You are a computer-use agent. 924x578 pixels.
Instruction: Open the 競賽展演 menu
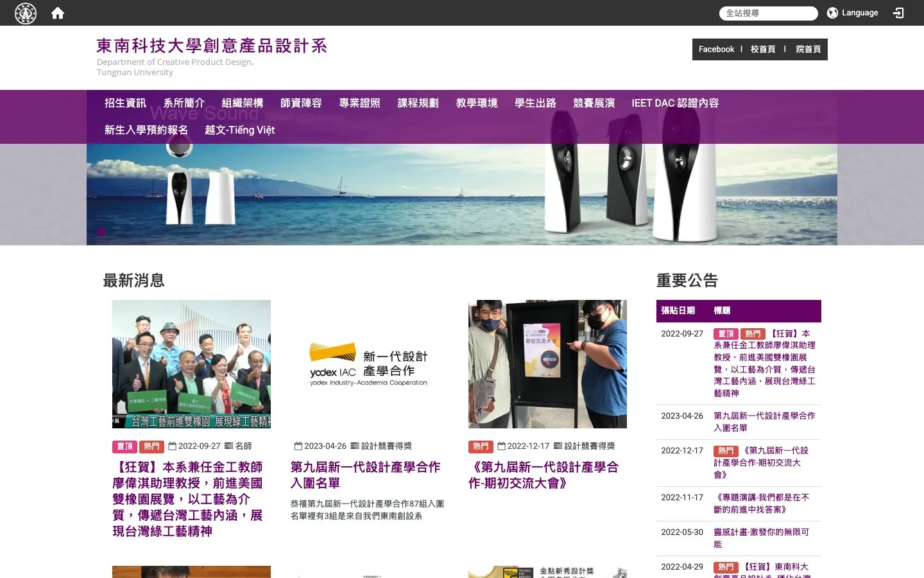click(594, 103)
